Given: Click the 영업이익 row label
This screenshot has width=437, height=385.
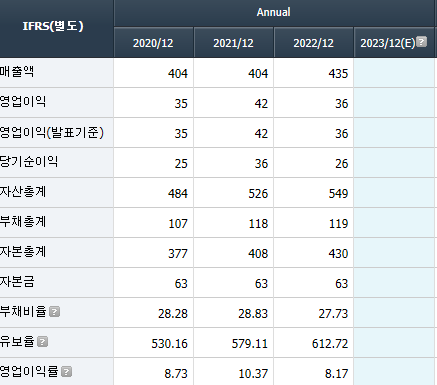Looking at the screenshot, I should [23, 102].
